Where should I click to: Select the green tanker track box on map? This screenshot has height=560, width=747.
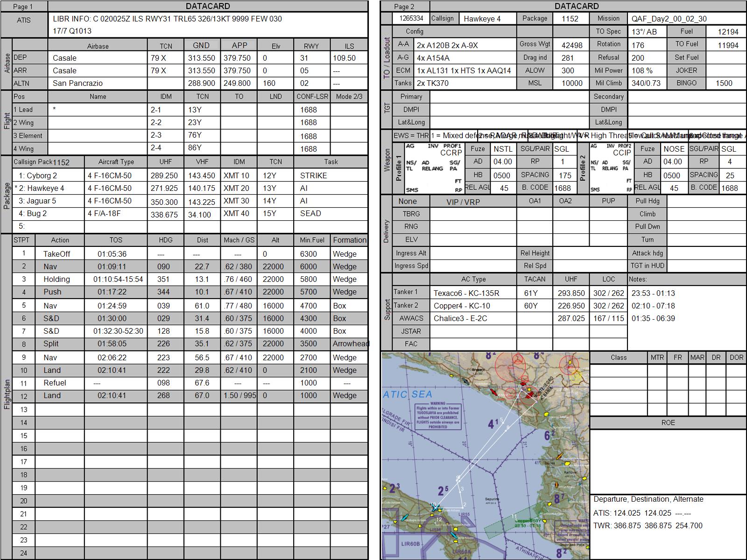(x=516, y=520)
